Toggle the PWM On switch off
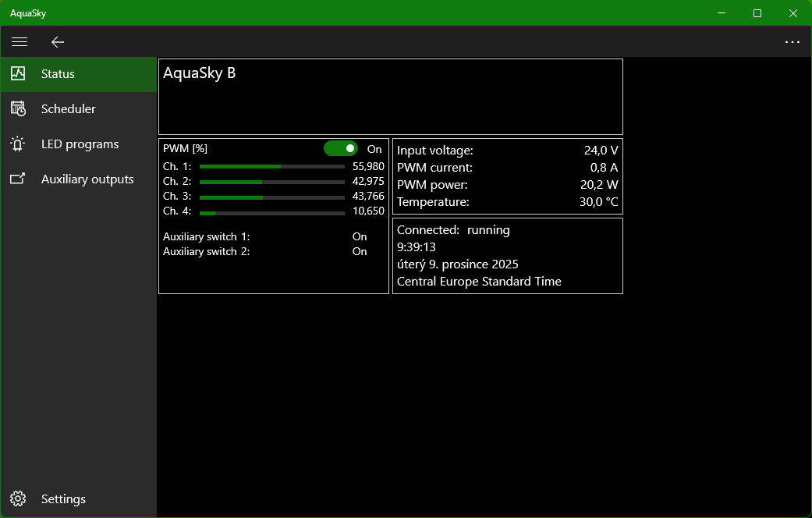 pyautogui.click(x=341, y=148)
